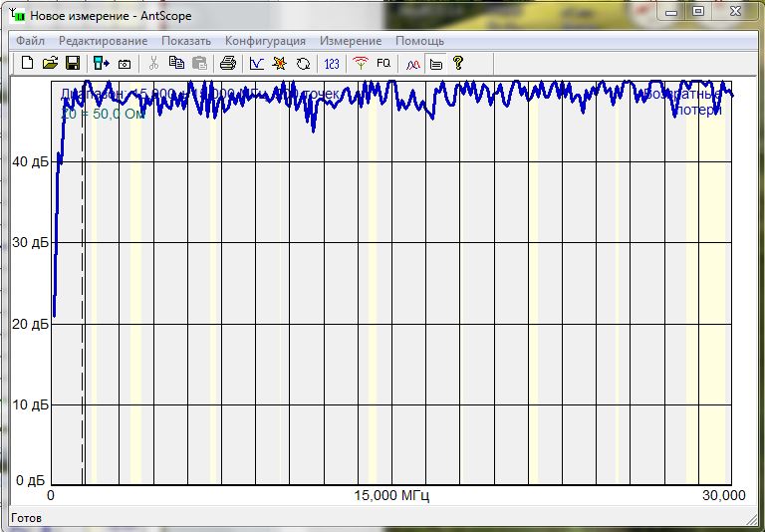
Task: Click the camera screenshot icon
Action: (x=125, y=63)
